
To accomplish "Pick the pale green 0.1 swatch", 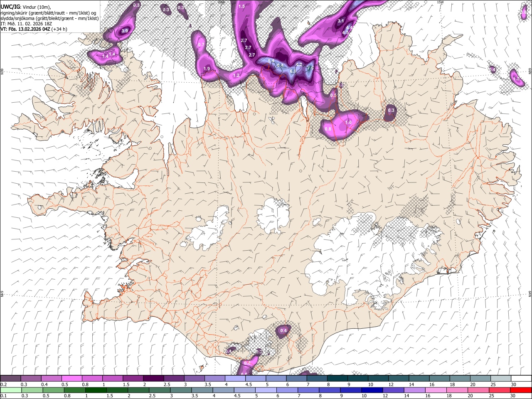I will pos(11,390).
